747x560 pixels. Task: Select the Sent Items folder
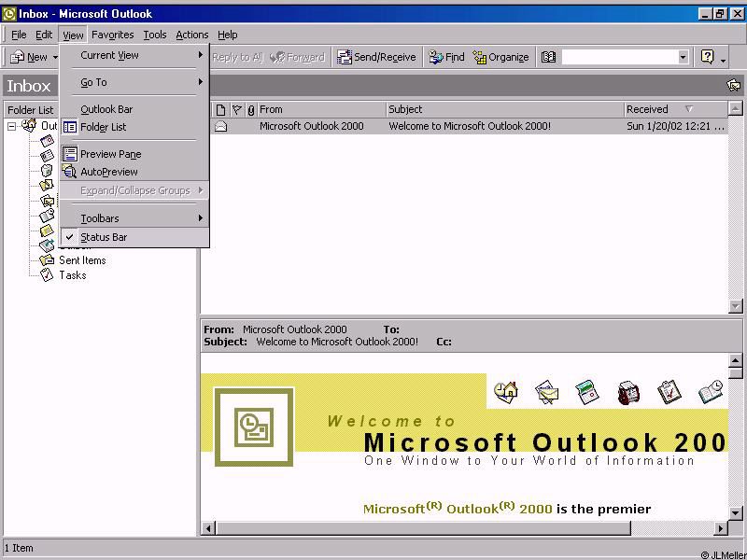tap(82, 260)
